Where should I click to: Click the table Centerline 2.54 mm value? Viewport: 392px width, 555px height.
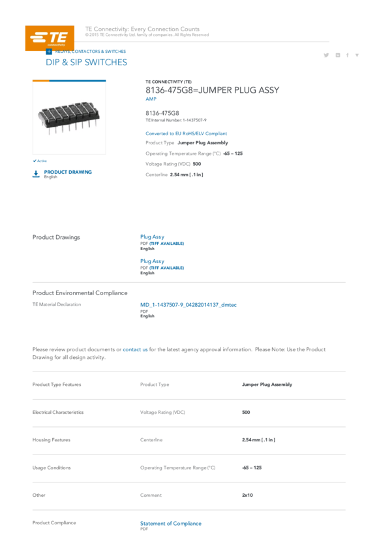point(259,440)
